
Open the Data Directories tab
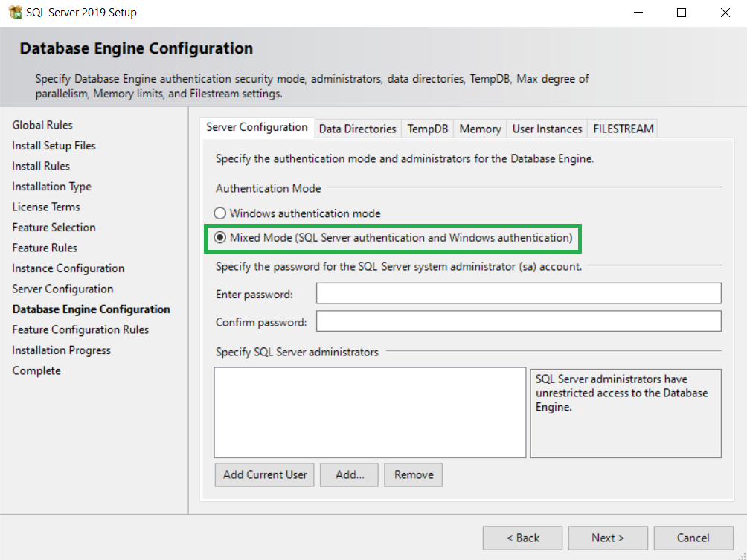(357, 129)
